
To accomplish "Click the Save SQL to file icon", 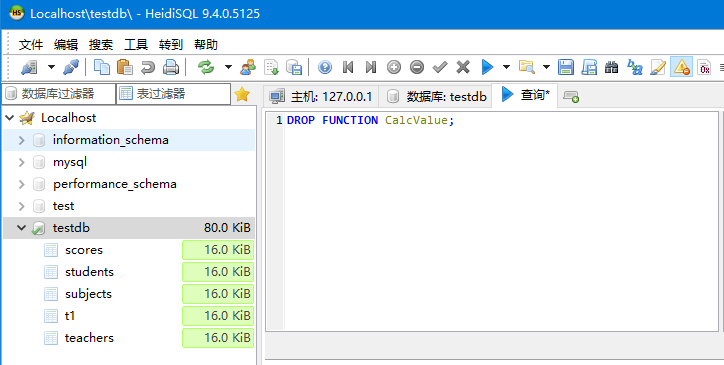I will 566,67.
